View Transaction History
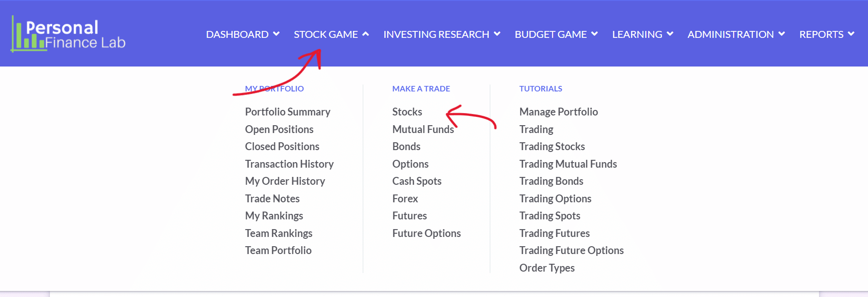868x297 pixels. point(289,164)
